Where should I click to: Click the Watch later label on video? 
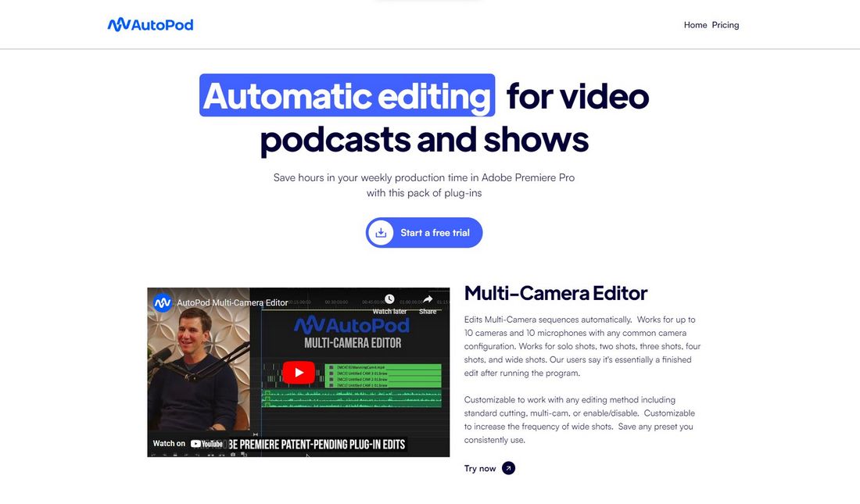(389, 312)
